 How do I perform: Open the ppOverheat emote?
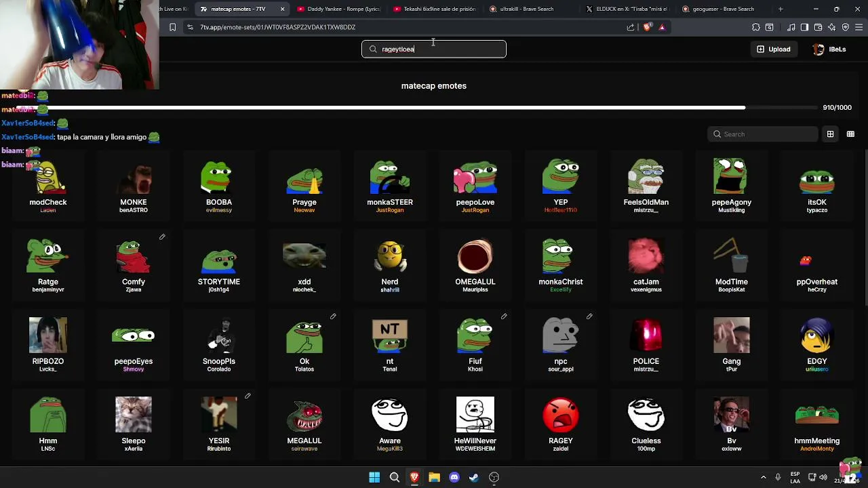817,266
